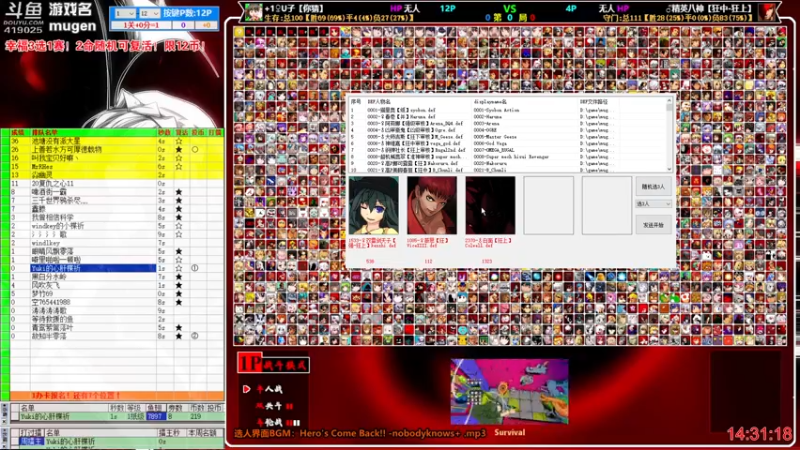This screenshot has width=800, height=450.
Task: Open the second number dropdown showing 12
Action: coord(149,13)
